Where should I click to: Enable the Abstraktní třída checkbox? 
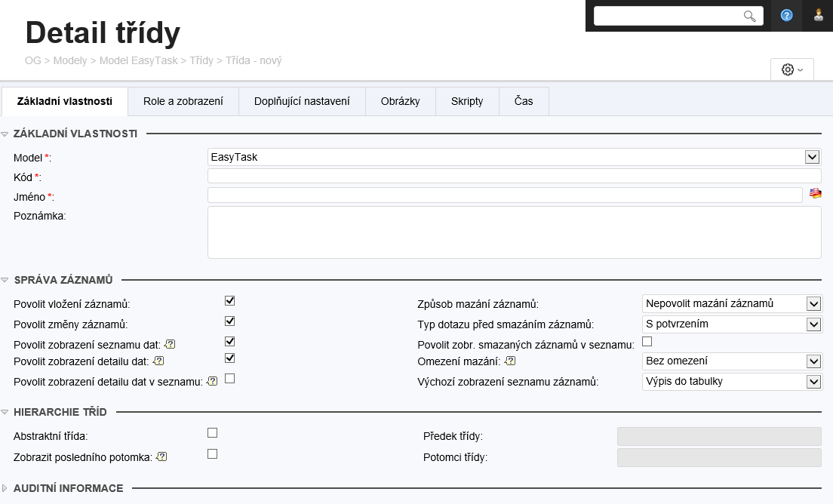click(x=212, y=433)
